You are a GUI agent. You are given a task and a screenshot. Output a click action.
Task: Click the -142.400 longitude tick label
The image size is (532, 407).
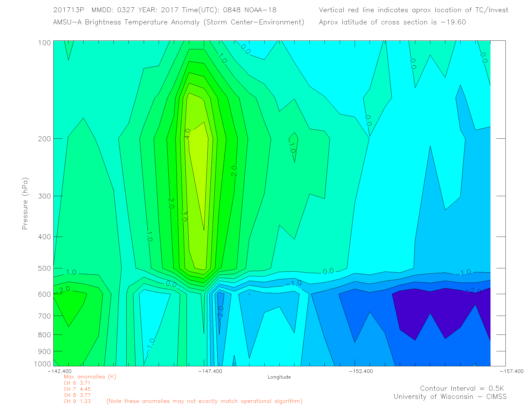coord(59,371)
